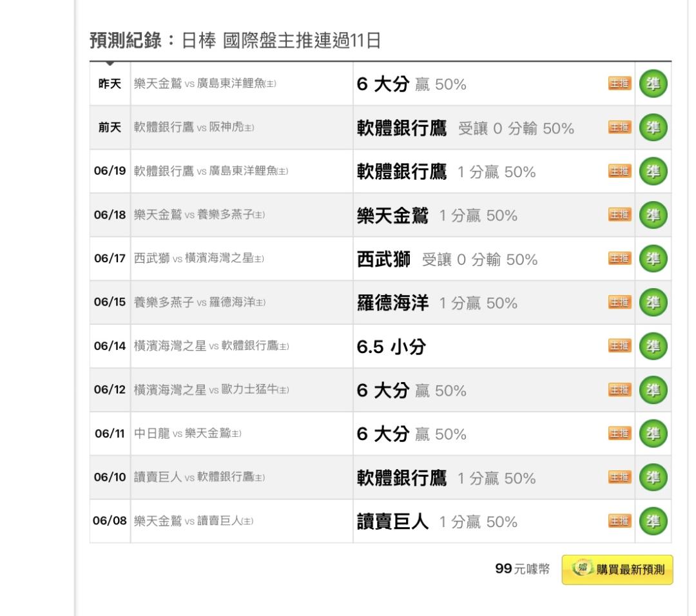Click the green 準 badge in 06/17 row
This screenshot has width=696, height=616.
653,259
